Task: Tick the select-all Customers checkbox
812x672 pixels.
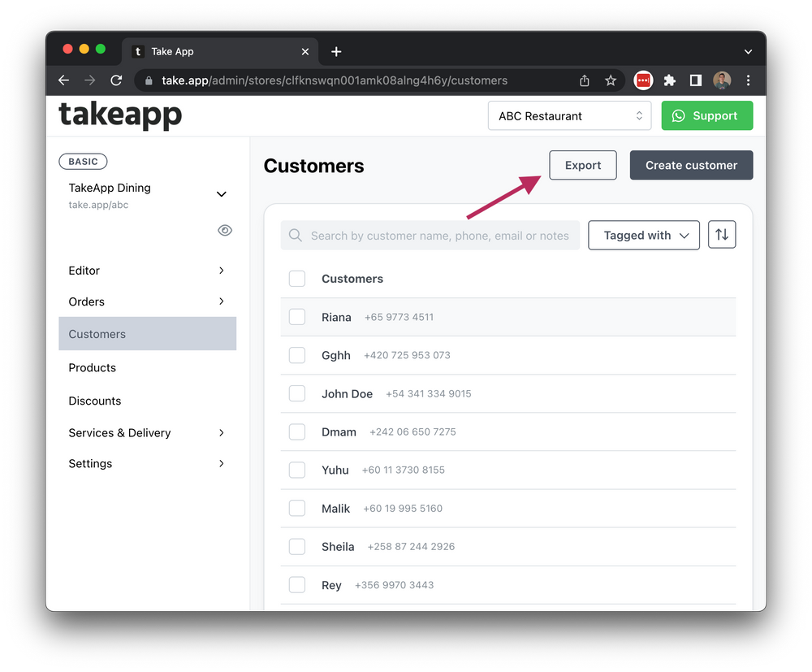Action: pyautogui.click(x=296, y=279)
